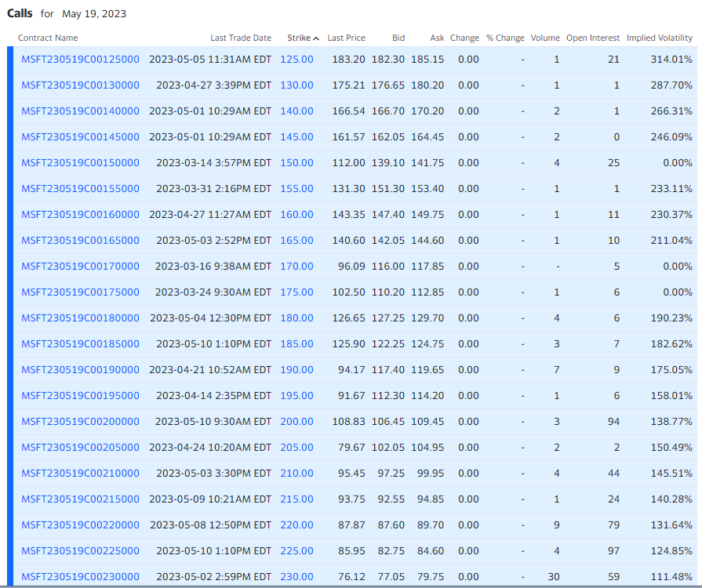Open the MSFT230519C00210000 contract link

(x=80, y=474)
